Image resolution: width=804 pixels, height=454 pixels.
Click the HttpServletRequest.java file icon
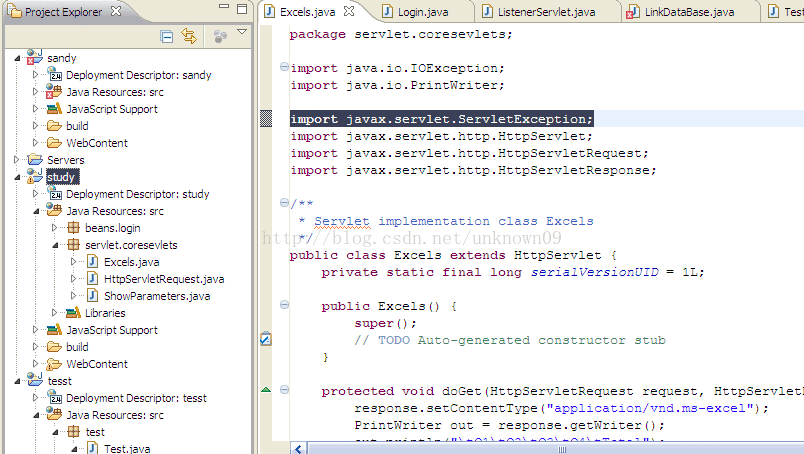[92, 279]
